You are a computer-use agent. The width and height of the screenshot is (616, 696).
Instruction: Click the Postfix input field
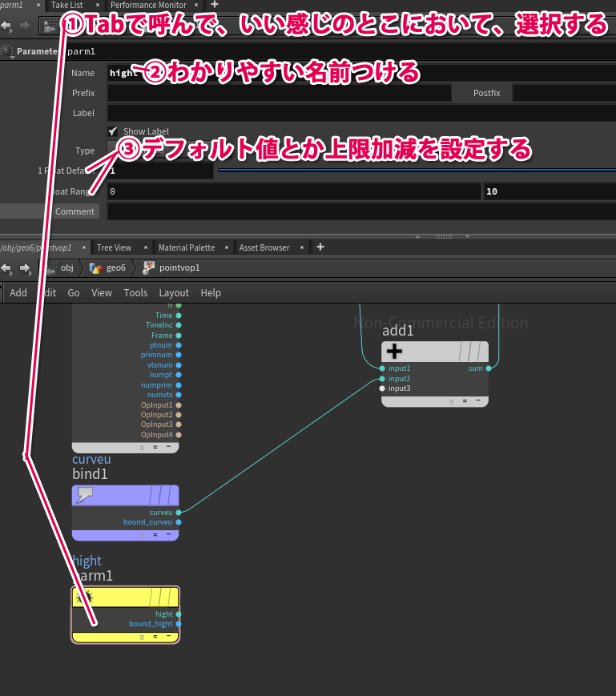point(564,93)
